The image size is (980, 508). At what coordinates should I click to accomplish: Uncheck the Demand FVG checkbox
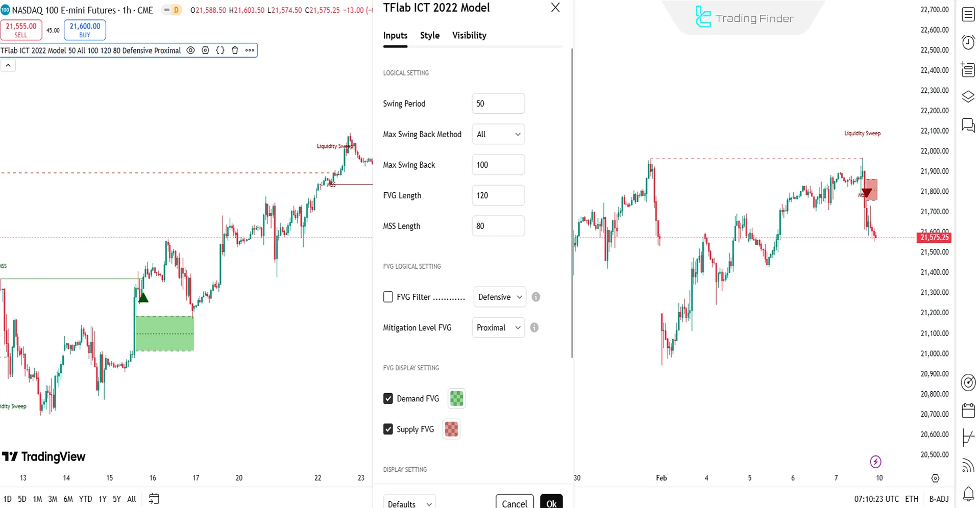tap(388, 398)
